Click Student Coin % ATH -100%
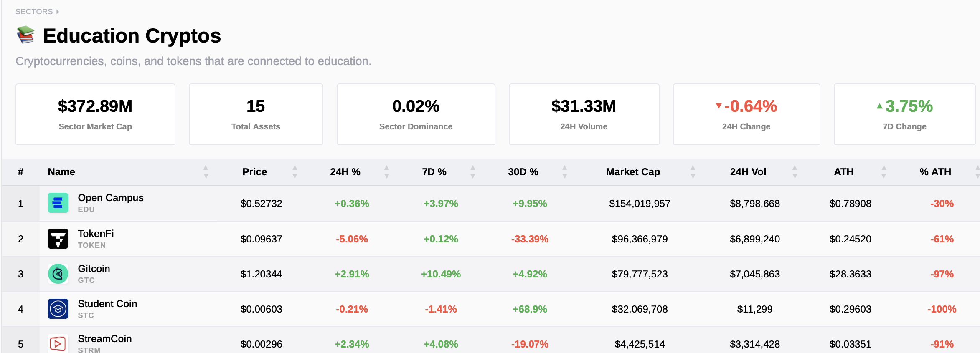 click(942, 309)
